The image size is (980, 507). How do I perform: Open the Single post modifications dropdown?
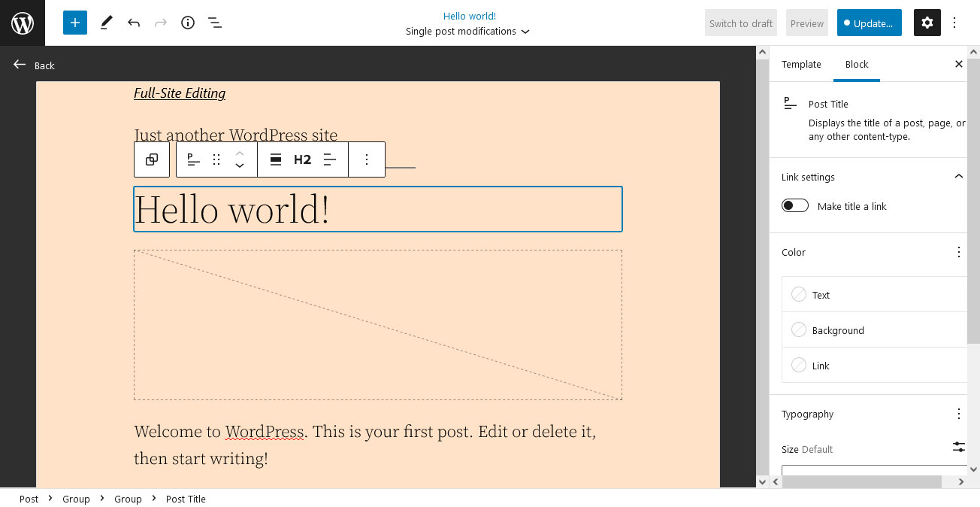coord(467,32)
